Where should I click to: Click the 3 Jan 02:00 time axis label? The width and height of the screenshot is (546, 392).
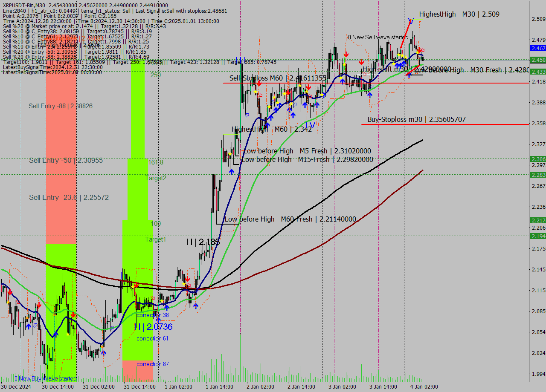point(342,387)
